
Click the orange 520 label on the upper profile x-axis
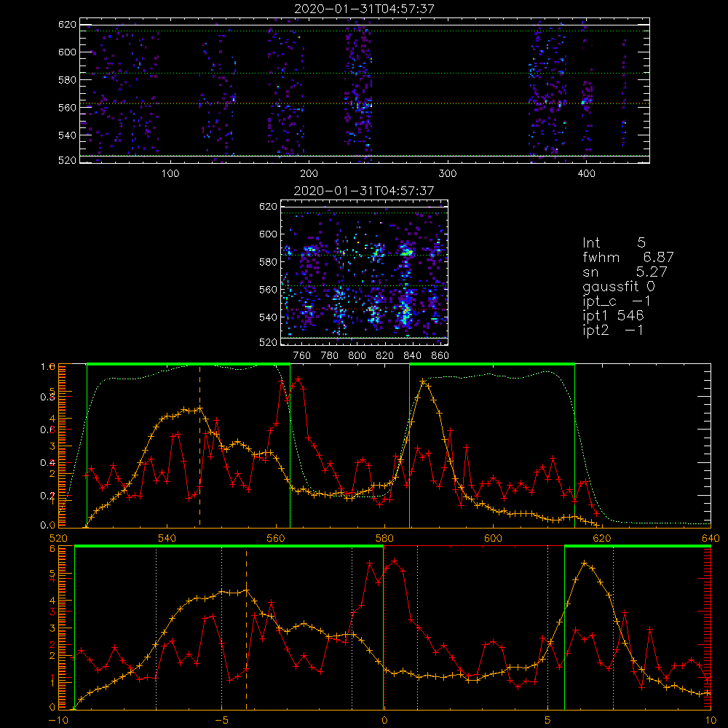tap(58, 538)
